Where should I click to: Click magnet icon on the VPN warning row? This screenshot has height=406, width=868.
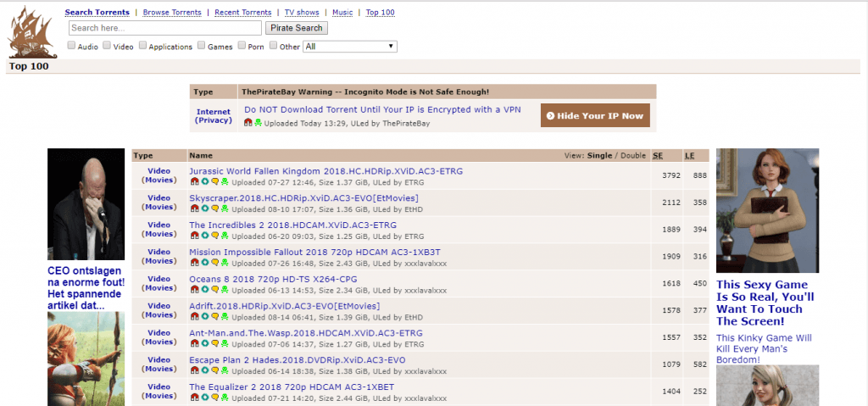coord(248,122)
